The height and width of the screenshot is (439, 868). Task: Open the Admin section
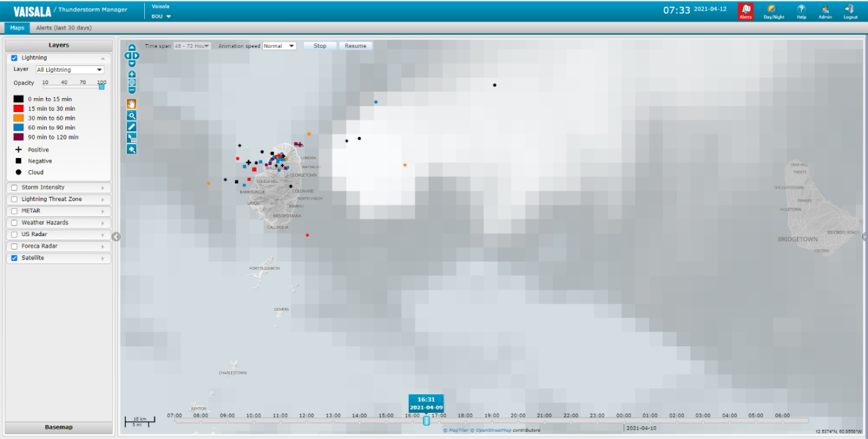point(824,10)
